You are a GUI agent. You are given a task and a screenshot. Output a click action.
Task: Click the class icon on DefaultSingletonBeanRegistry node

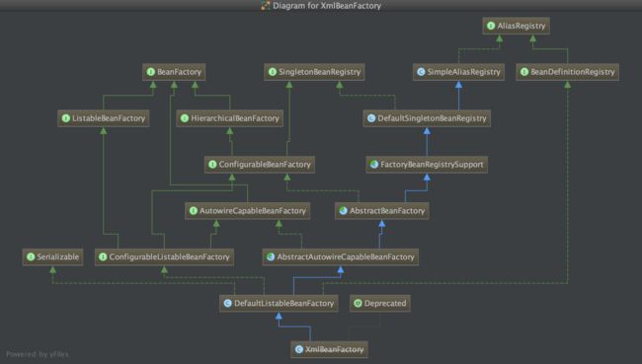(x=371, y=118)
